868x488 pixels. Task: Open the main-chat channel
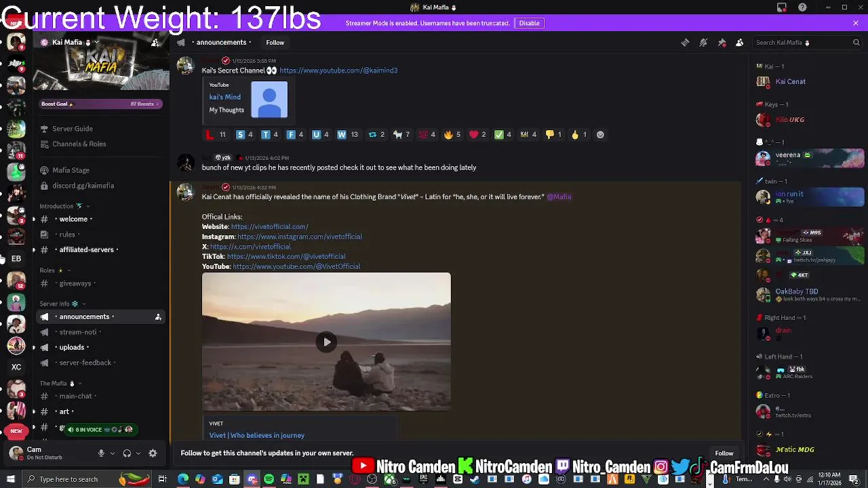point(76,396)
